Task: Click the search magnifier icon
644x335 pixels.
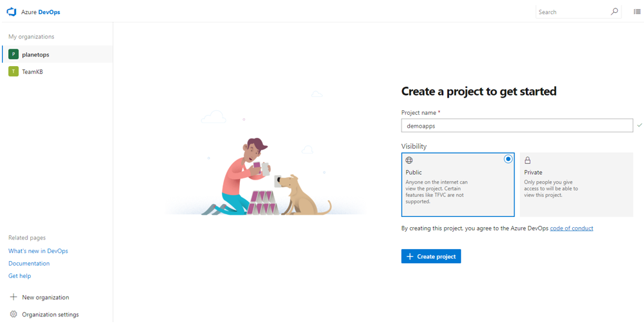Action: [x=614, y=12]
